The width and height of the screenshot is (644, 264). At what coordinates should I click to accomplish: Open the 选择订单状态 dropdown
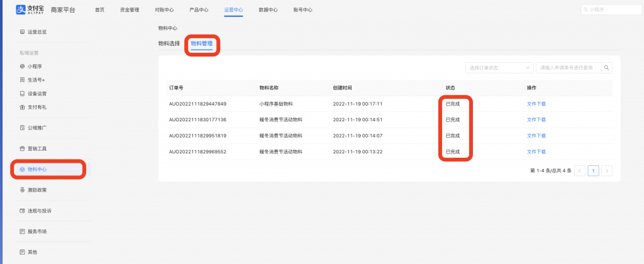499,68
